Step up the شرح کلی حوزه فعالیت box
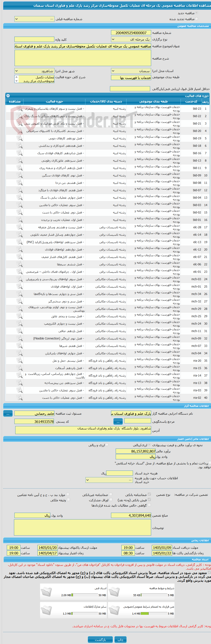Viewport: 211px width, 644px height. click(x=16, y=77)
